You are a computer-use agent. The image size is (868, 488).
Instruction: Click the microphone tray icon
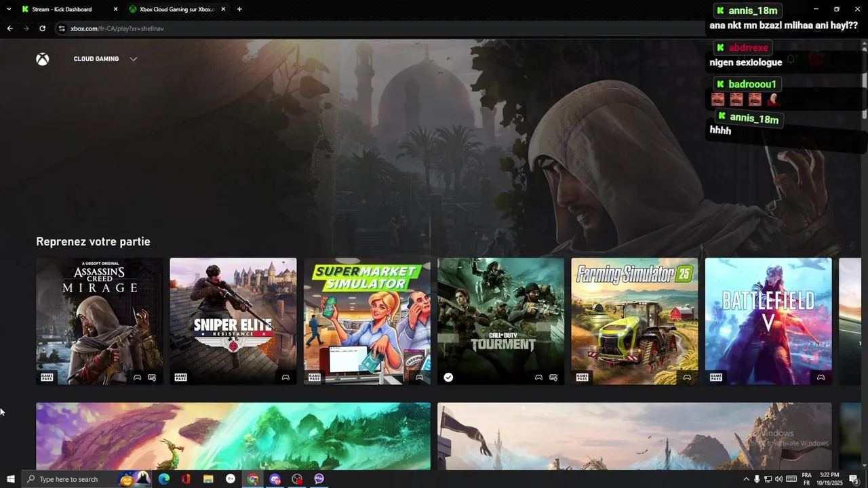point(757,479)
